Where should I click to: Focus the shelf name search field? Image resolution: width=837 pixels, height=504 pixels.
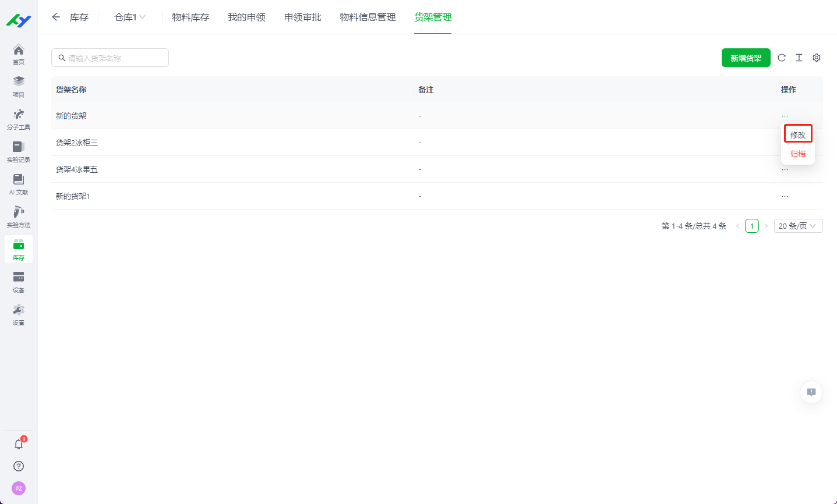(111, 58)
